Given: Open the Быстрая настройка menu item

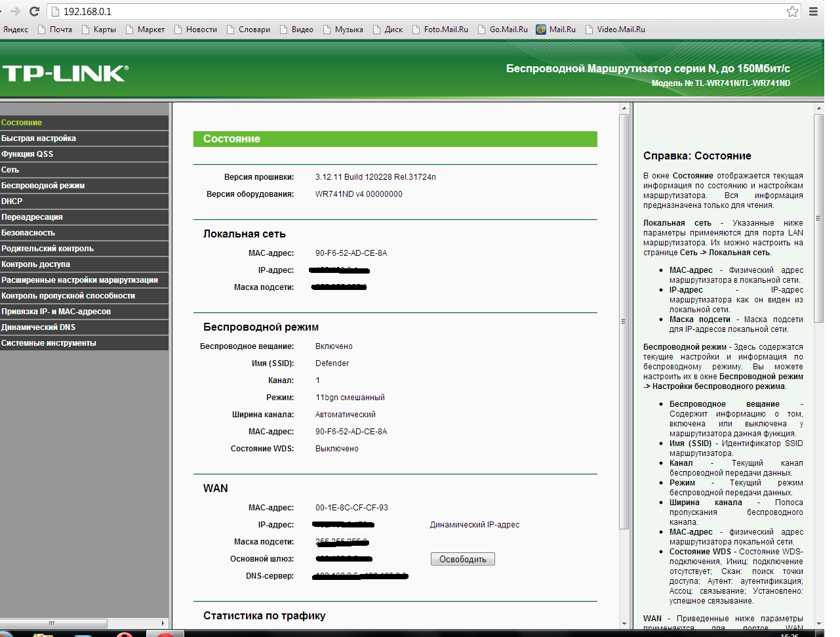Looking at the screenshot, I should point(39,138).
